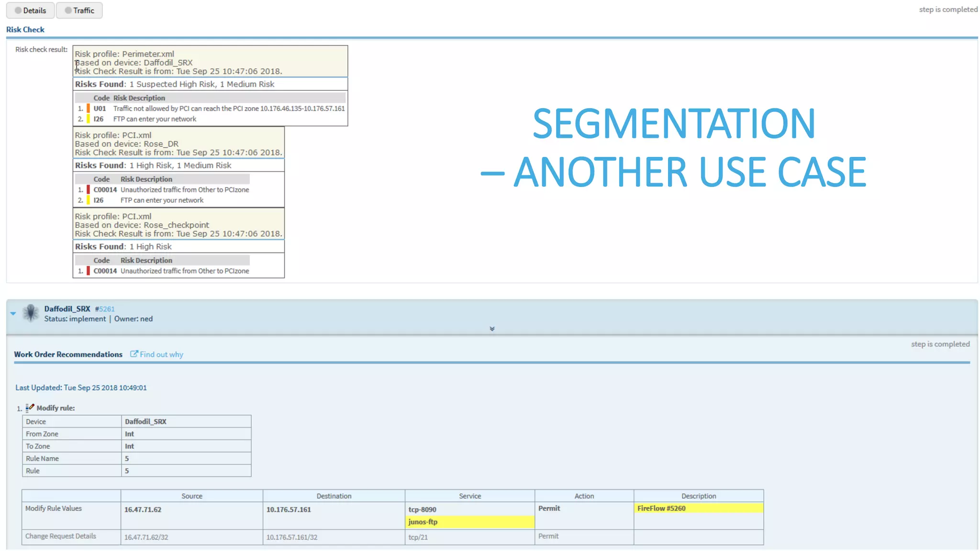The image size is (980, 551).
Task: Click the Service column header
Action: 470,496
